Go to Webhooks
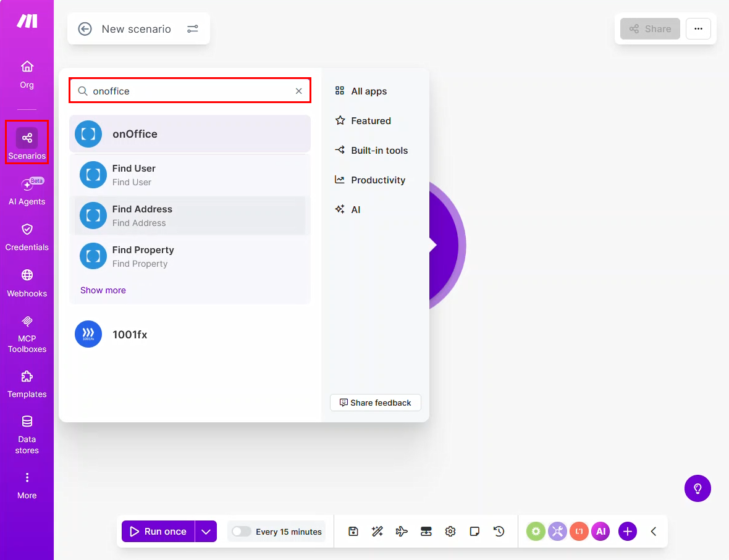 coord(27,283)
